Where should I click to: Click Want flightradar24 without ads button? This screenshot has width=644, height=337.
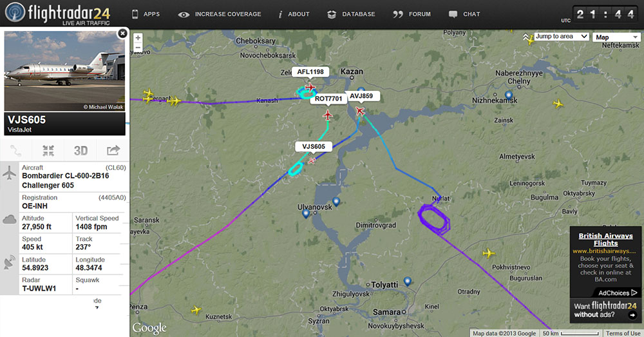tap(605, 310)
